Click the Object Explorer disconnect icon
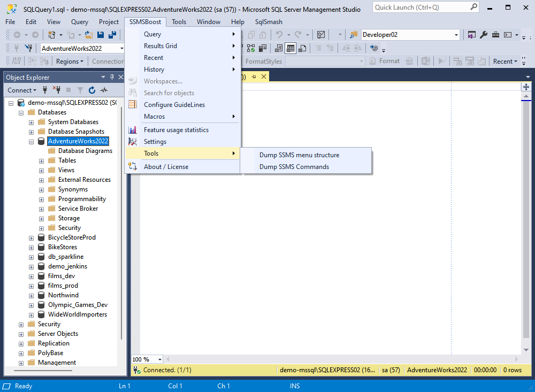The image size is (535, 392). [x=57, y=90]
